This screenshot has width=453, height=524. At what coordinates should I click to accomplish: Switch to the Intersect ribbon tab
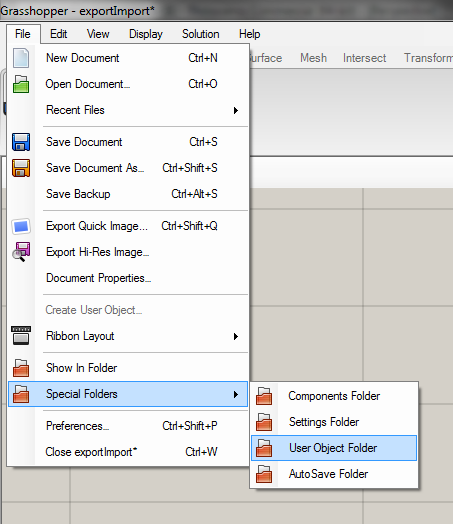point(364,58)
